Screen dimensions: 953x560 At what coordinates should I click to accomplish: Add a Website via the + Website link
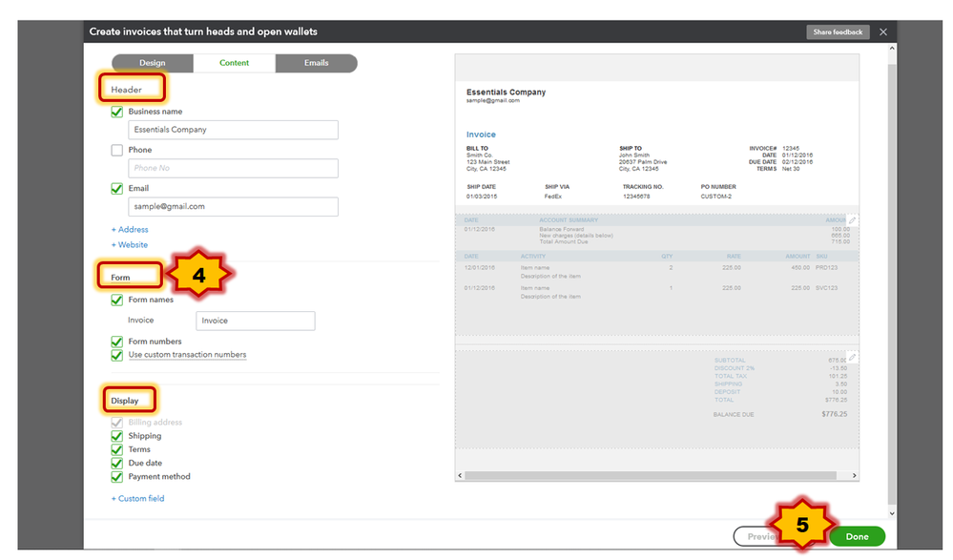click(x=130, y=244)
